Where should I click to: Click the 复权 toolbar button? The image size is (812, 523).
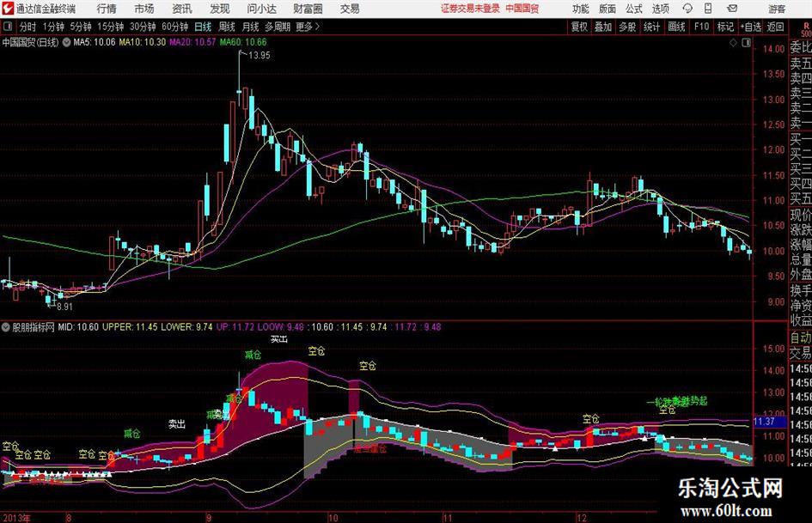pyautogui.click(x=579, y=27)
